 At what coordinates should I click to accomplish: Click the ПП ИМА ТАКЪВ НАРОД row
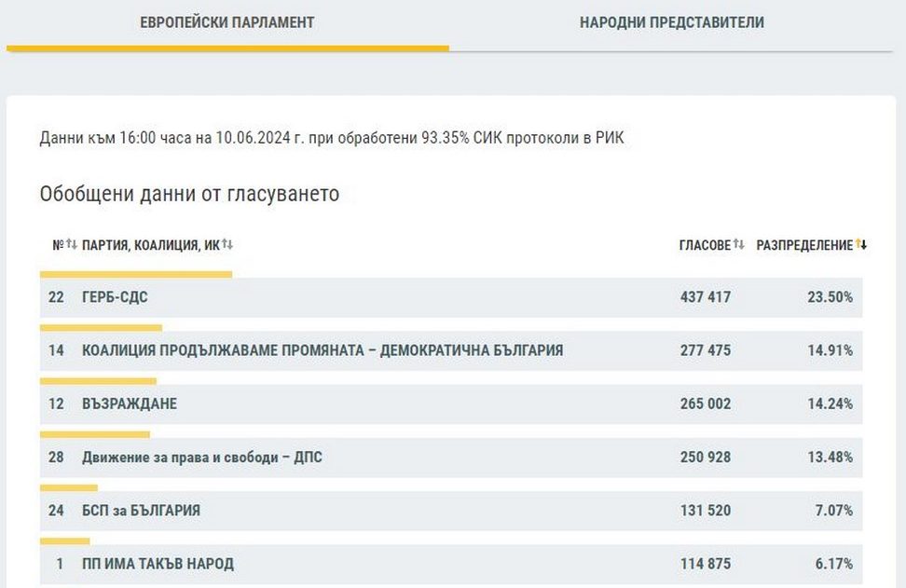[158, 564]
